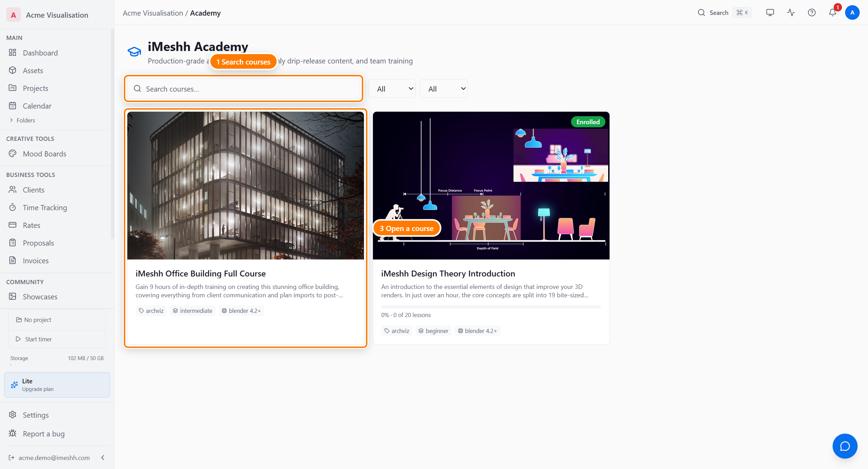The width and height of the screenshot is (868, 469).
Task: Click blender 4.2+ tag on Office Building card
Action: [241, 311]
